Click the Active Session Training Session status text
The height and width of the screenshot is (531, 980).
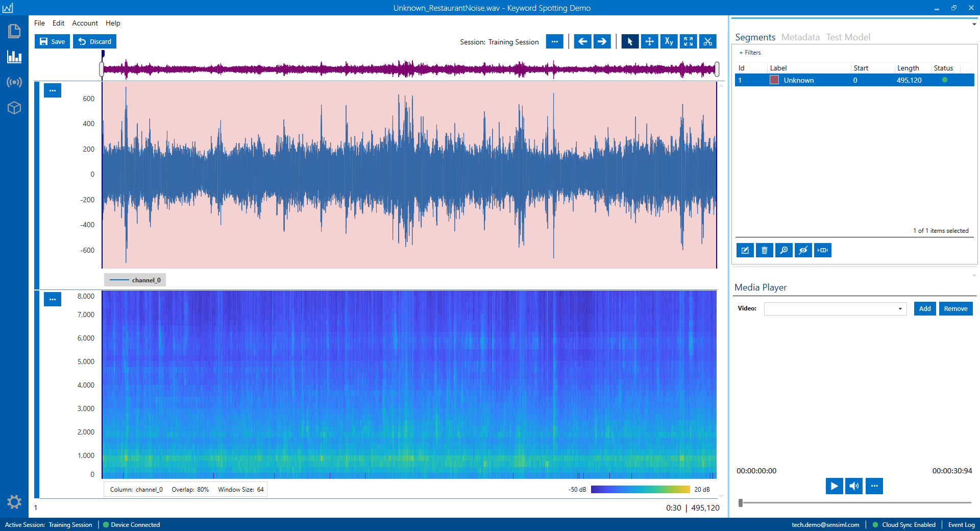[48, 525]
